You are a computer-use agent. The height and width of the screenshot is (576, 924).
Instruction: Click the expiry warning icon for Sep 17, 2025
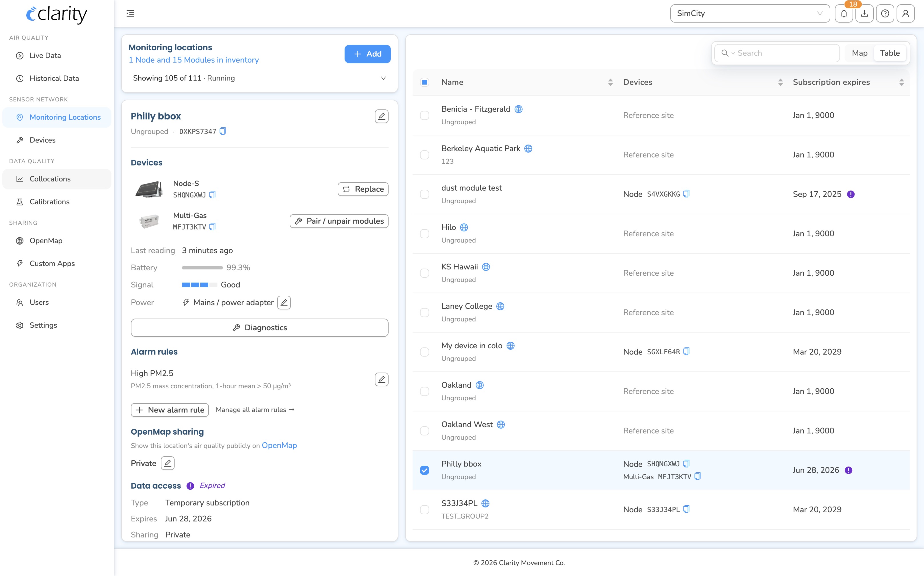point(851,194)
